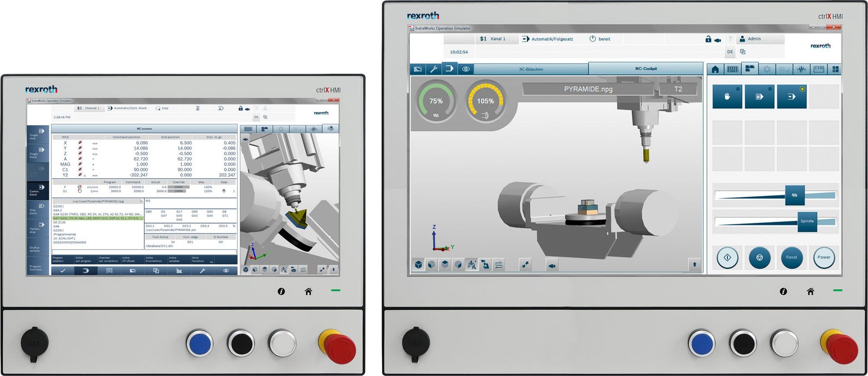Open Active variables softkey
Image resolution: width=868 pixels, height=376 pixels.
pos(179,260)
